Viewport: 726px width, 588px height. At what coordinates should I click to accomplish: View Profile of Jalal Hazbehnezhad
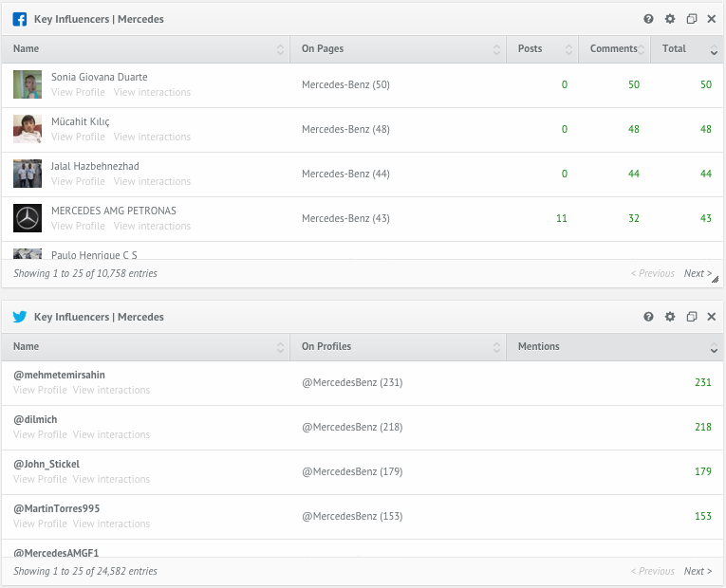click(78, 181)
